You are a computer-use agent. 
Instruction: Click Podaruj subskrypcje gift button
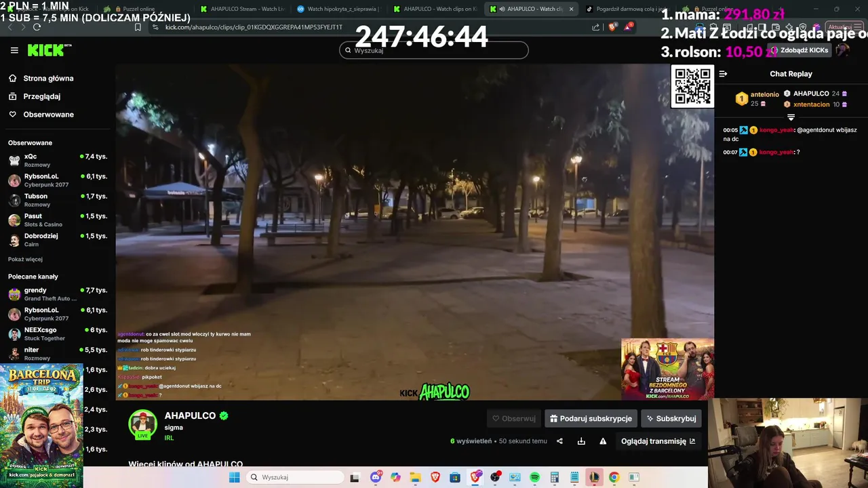click(x=591, y=419)
